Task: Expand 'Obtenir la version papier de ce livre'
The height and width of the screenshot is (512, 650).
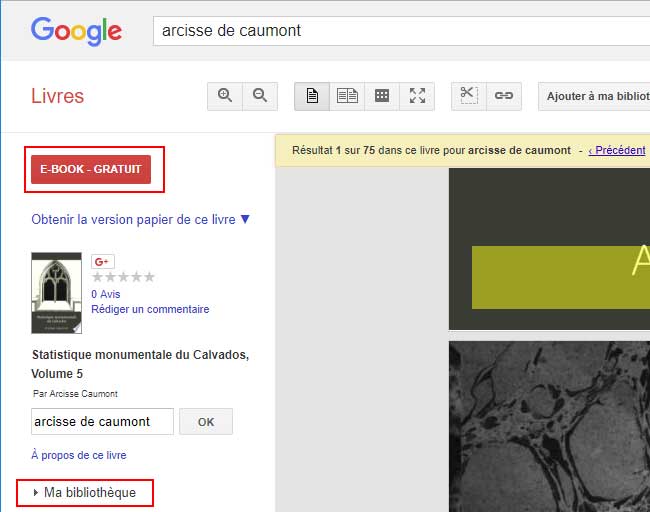Action: (x=141, y=219)
